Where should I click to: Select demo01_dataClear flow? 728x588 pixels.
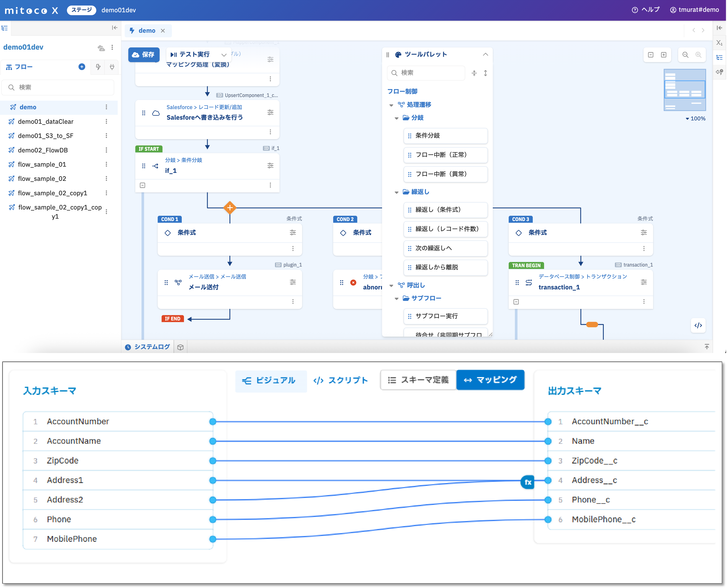point(46,122)
